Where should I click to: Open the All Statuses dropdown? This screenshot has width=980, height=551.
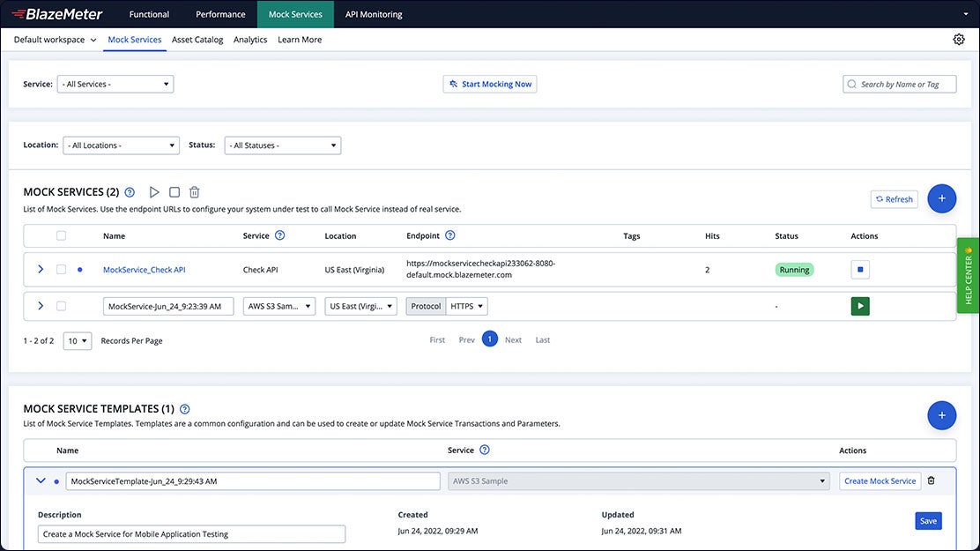pyautogui.click(x=283, y=145)
